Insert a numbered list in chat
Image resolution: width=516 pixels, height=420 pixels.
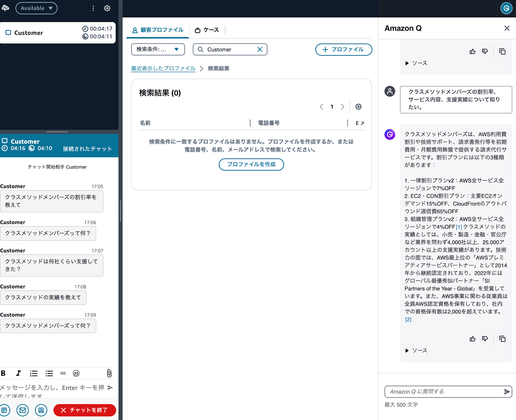point(34,373)
